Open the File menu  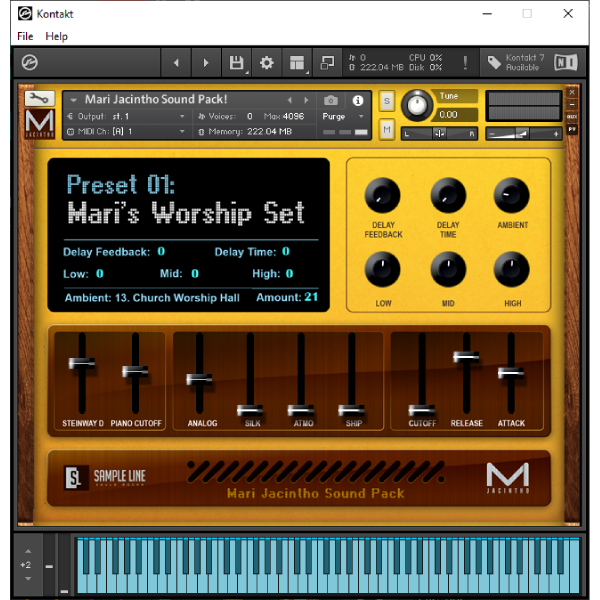pos(25,36)
